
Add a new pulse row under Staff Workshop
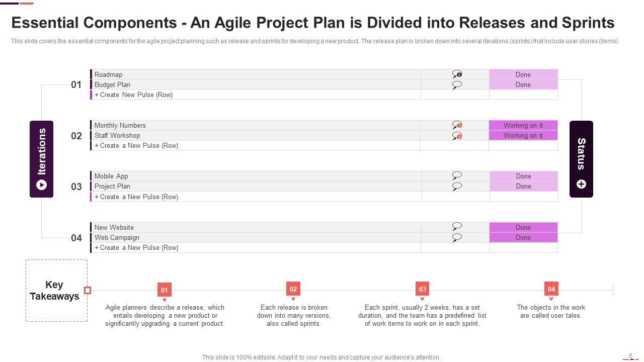tap(136, 146)
